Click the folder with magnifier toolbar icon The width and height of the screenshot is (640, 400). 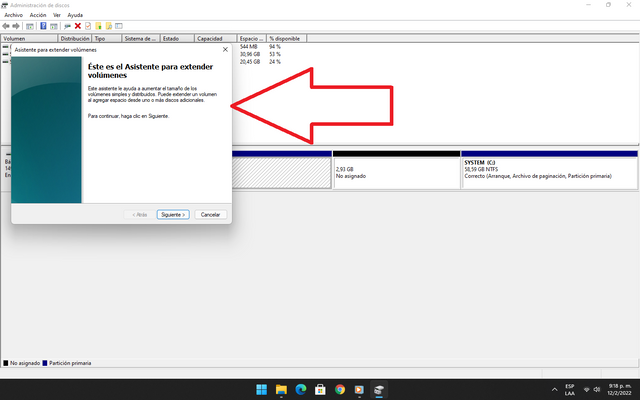click(109, 26)
